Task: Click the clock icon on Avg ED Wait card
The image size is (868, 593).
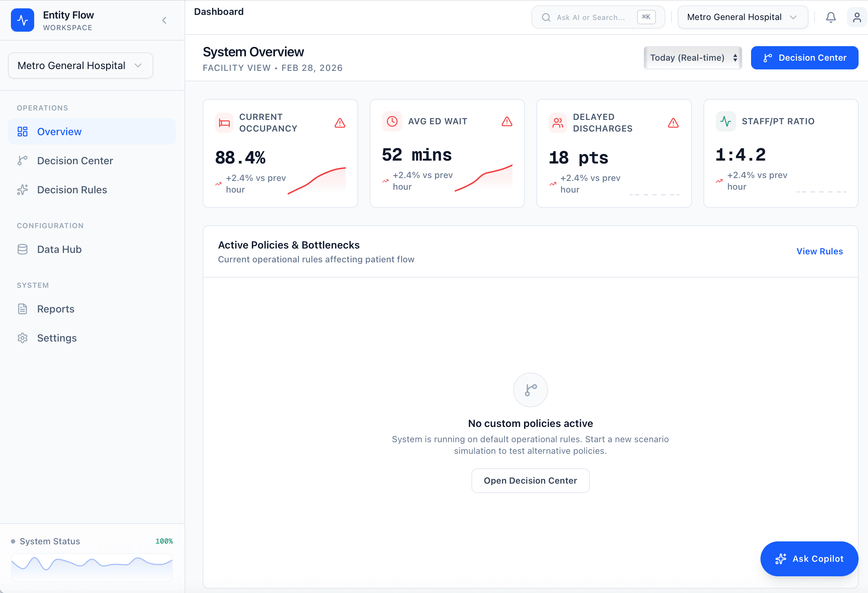Action: coord(392,121)
